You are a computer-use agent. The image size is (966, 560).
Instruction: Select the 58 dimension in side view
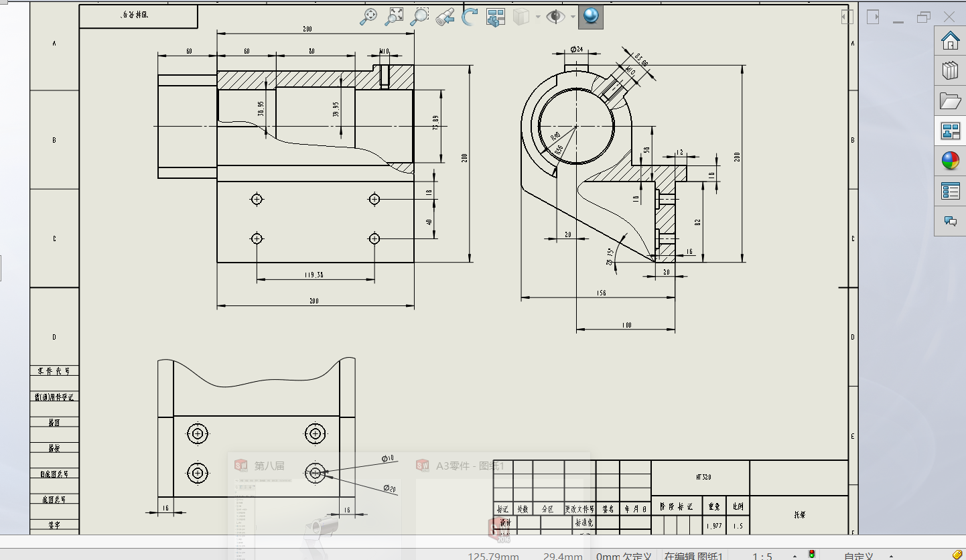pyautogui.click(x=646, y=150)
